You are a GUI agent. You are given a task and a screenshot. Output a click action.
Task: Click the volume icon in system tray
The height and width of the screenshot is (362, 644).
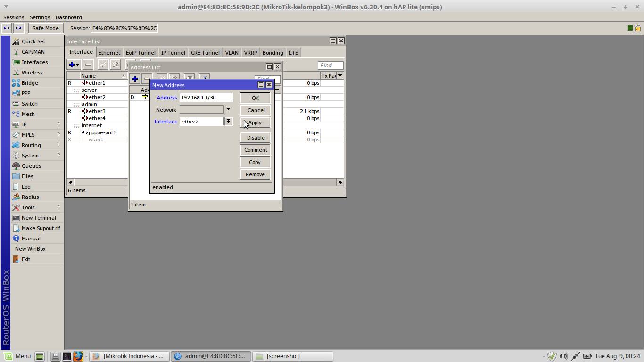click(x=563, y=356)
